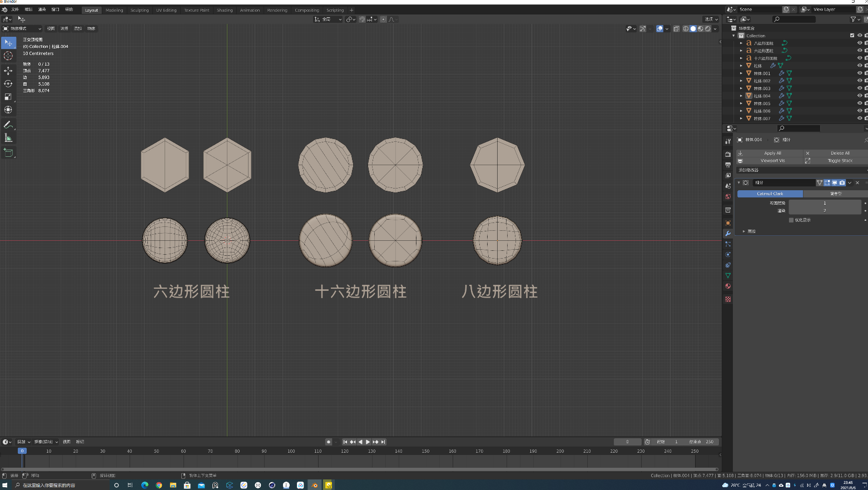The height and width of the screenshot is (490, 868).
Task: Open the Object properties tab
Action: 728,223
